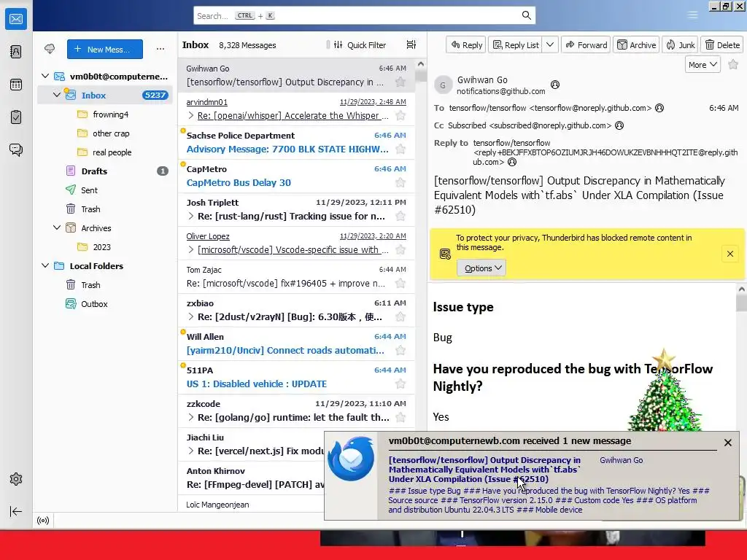This screenshot has width=747, height=560.
Task: Click contact icon next to tensorflow recipient
Action: coord(659,108)
